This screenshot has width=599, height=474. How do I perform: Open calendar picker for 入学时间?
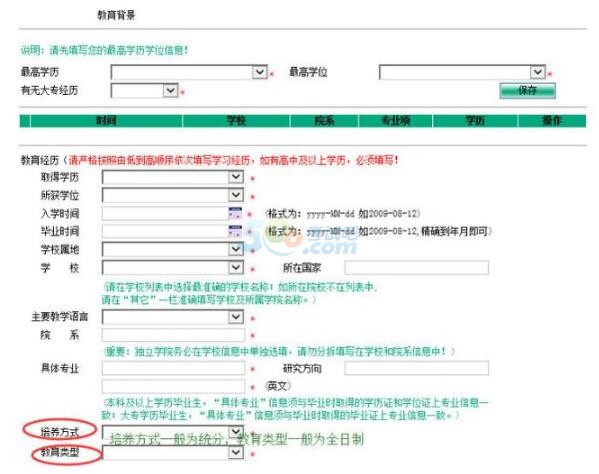click(235, 213)
